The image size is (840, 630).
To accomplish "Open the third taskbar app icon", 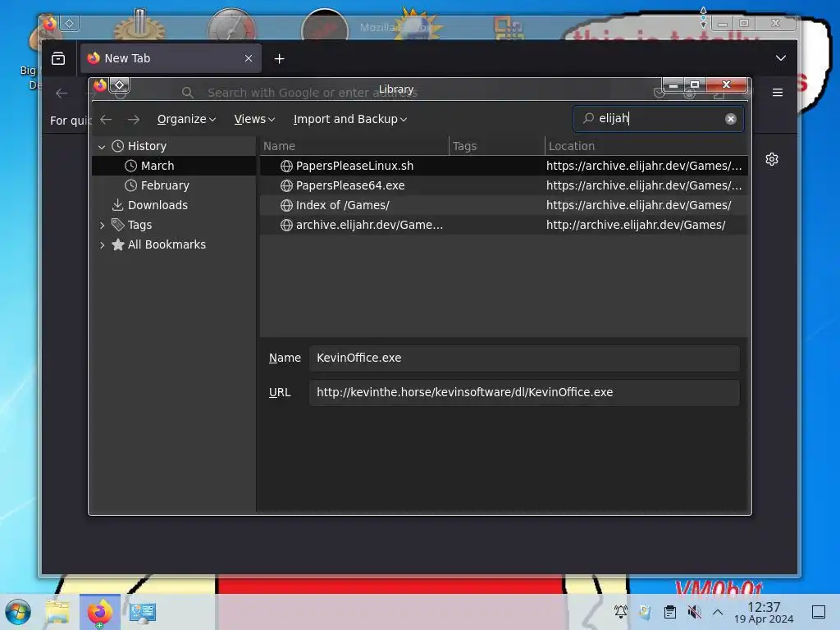I will point(142,612).
